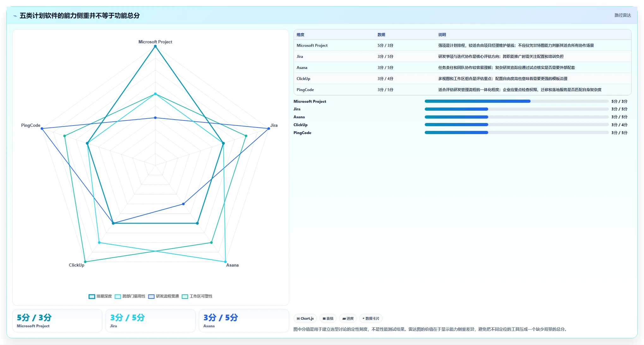Click the Jira progress bar
Viewport: 644px width, 345px height.
[x=517, y=109]
